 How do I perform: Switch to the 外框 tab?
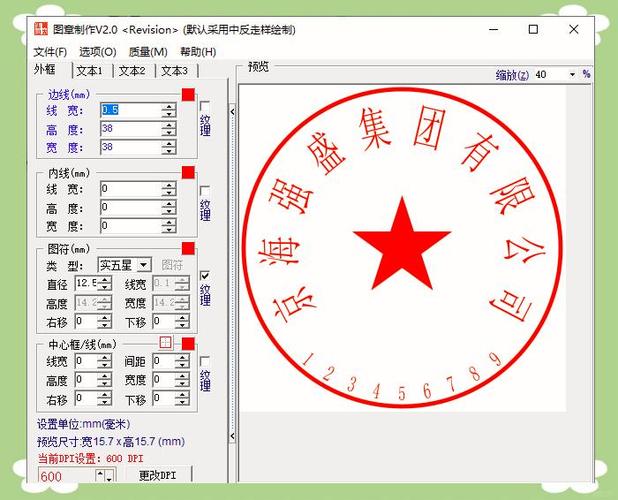[45, 69]
